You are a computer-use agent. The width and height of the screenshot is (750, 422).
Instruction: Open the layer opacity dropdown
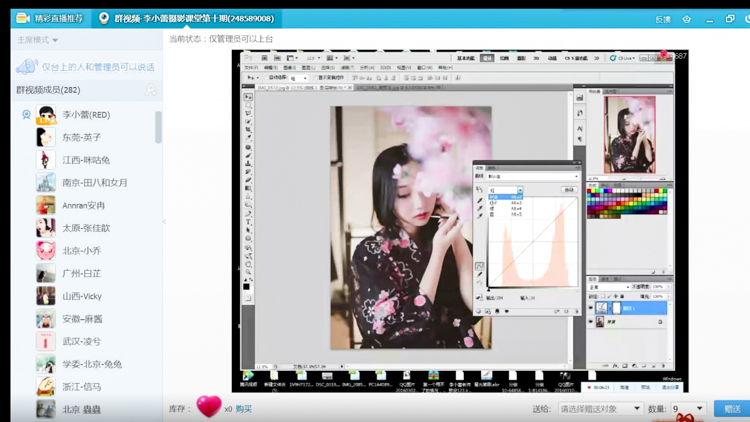click(x=668, y=287)
